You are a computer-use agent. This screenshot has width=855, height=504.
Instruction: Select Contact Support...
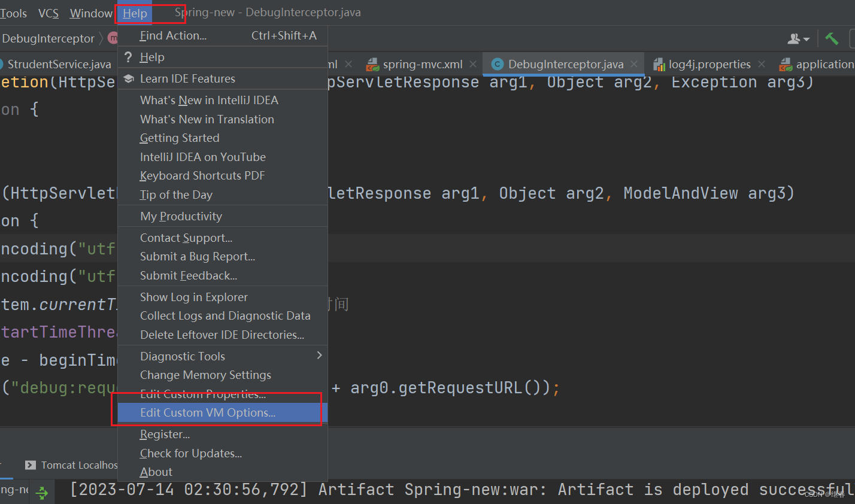[223, 238]
